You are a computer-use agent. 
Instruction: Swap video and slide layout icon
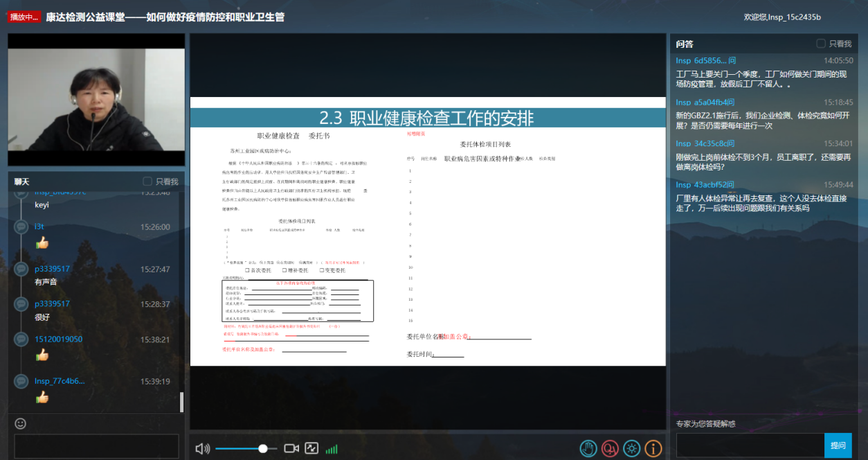pos(311,449)
